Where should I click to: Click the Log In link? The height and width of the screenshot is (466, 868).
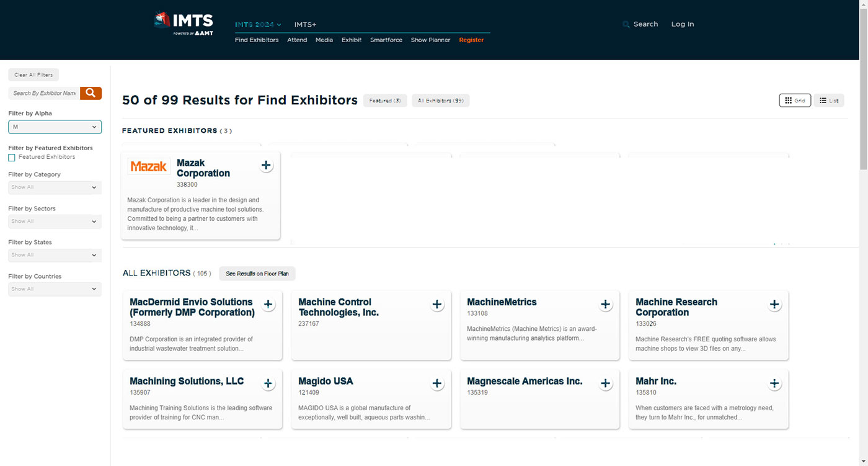point(683,24)
